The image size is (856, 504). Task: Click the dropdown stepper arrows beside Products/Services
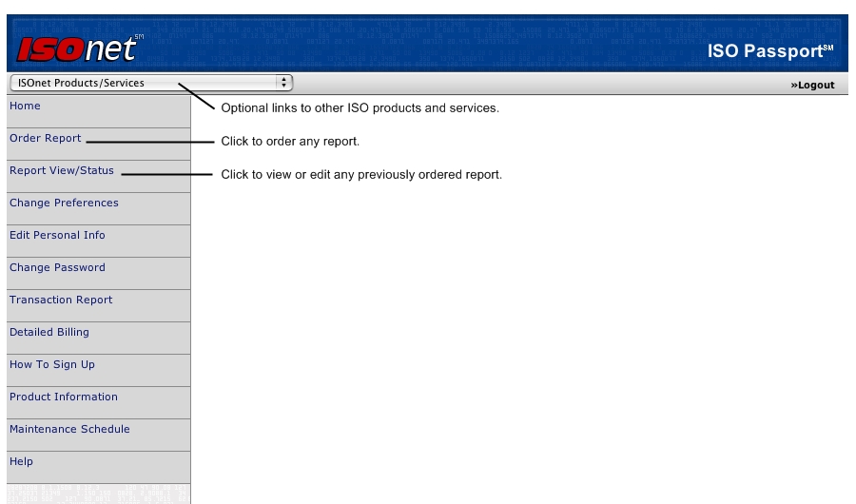(x=283, y=83)
